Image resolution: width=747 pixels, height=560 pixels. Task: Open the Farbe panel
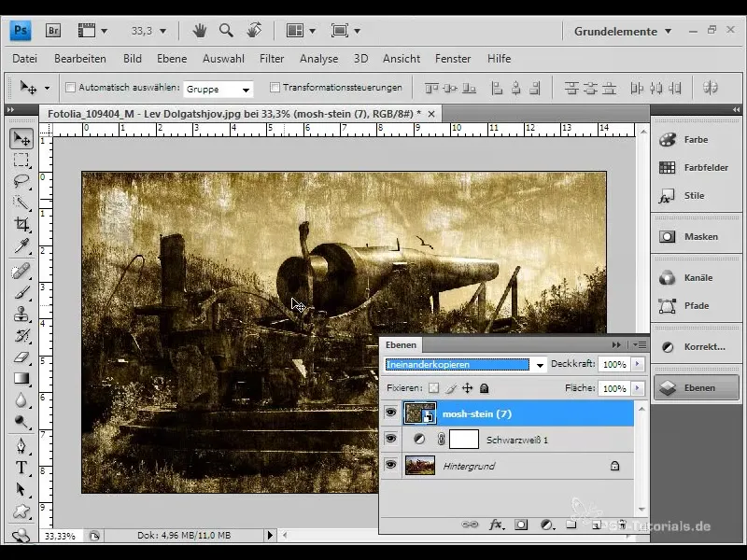point(696,139)
